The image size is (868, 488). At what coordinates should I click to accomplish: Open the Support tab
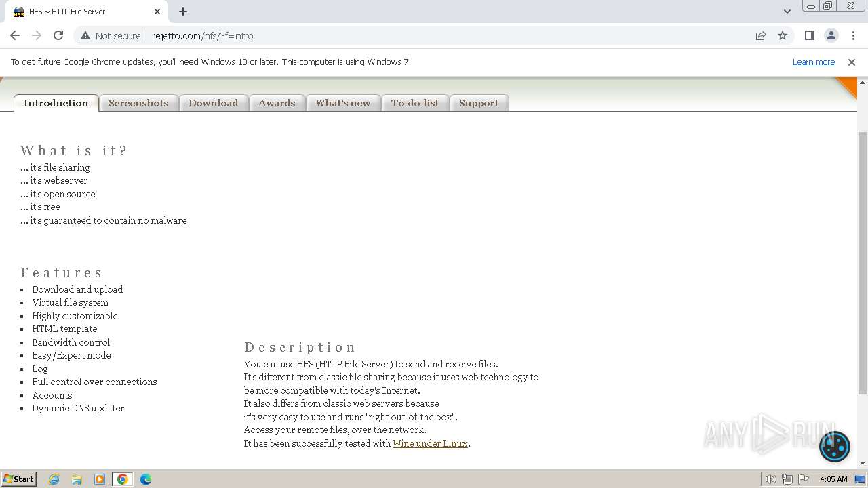pos(479,103)
